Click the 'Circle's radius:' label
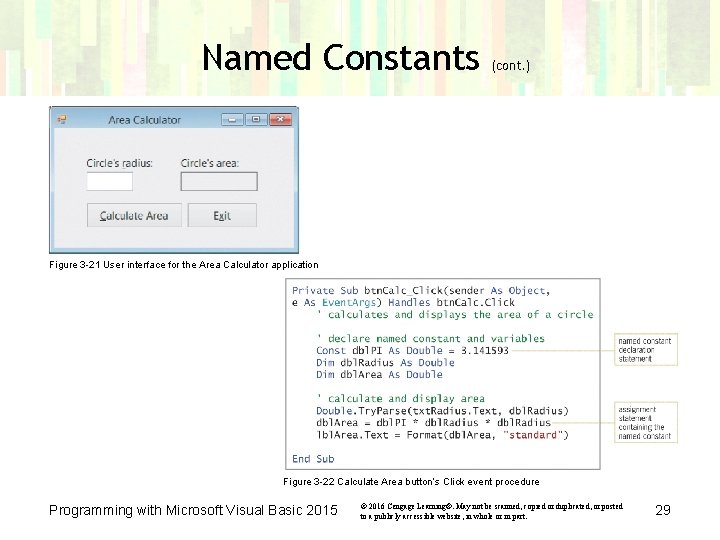Image resolution: width=720 pixels, height=540 pixels. tap(119, 163)
